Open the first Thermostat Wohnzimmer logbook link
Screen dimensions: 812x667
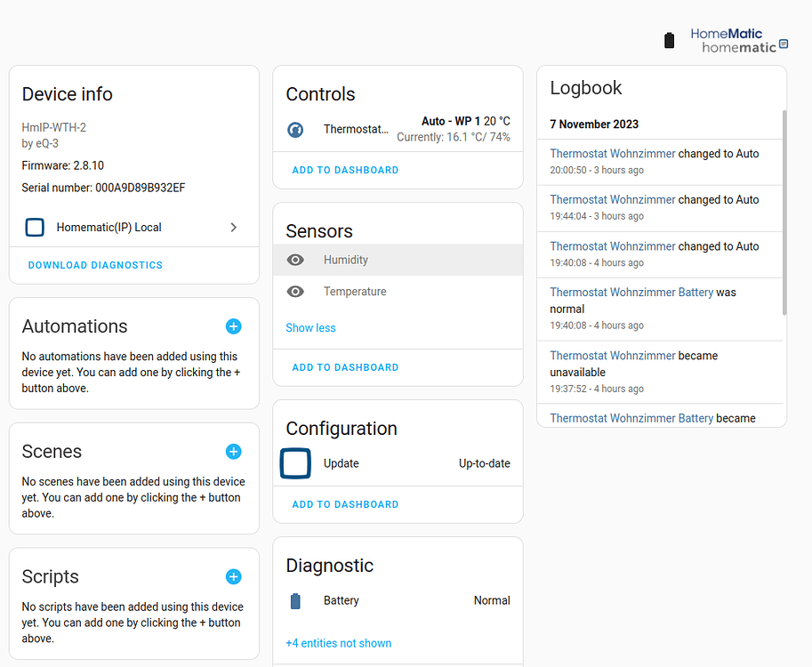[612, 154]
